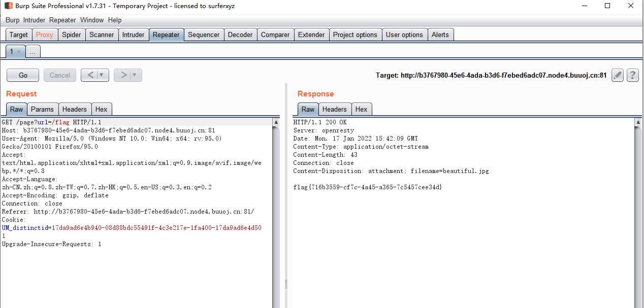
Task: Open the Project options tab
Action: click(355, 35)
